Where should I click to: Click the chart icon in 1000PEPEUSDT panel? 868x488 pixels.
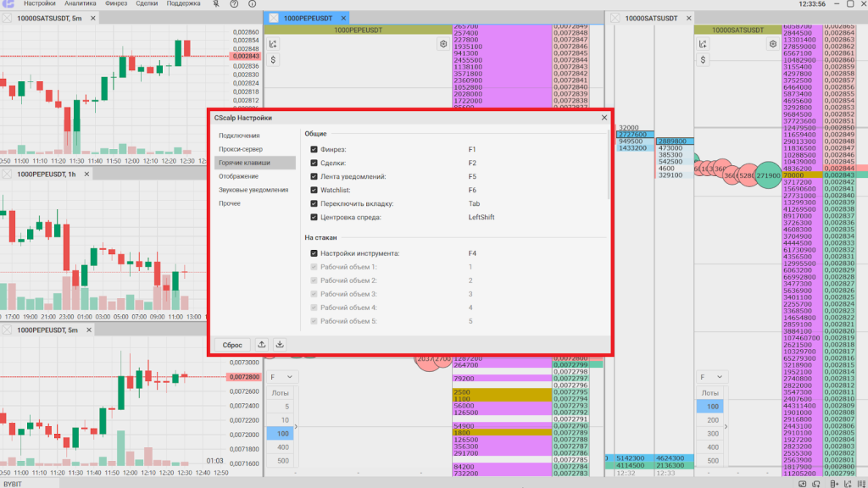[274, 44]
